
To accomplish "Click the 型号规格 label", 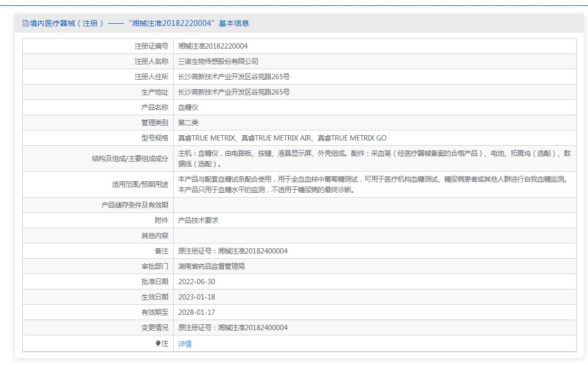I will pyautogui.click(x=155, y=138).
